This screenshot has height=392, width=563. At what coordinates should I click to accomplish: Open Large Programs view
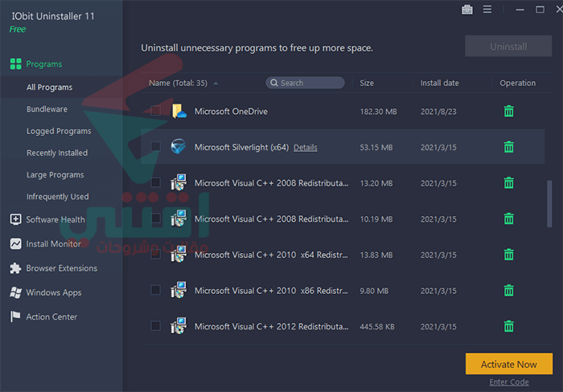55,174
